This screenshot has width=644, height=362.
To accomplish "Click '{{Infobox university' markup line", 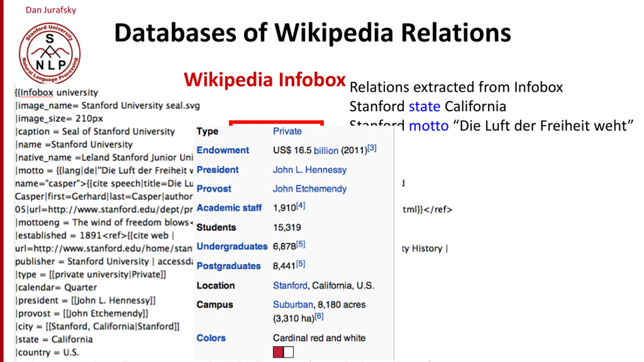I will pyautogui.click(x=56, y=93).
